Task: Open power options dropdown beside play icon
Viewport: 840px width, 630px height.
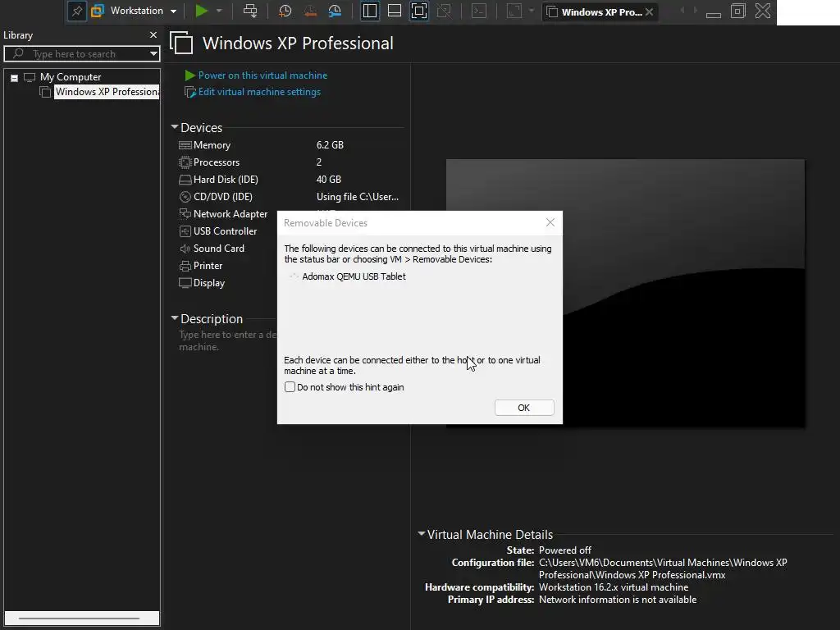Action: click(219, 11)
